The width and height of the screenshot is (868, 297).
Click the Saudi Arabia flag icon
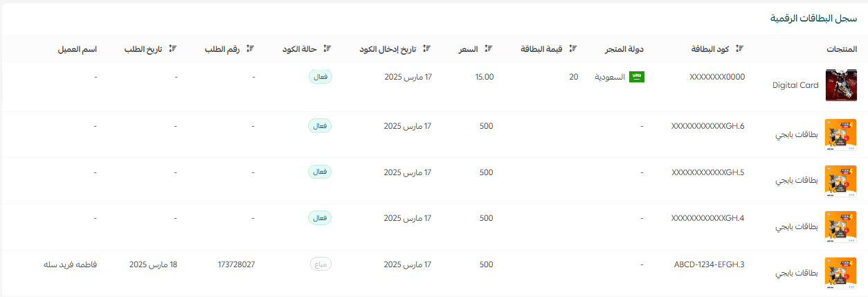637,77
